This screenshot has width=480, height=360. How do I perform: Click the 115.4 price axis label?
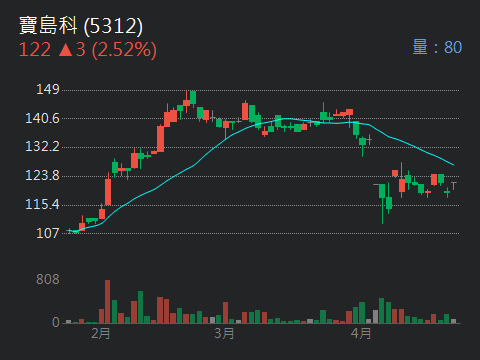(x=42, y=204)
